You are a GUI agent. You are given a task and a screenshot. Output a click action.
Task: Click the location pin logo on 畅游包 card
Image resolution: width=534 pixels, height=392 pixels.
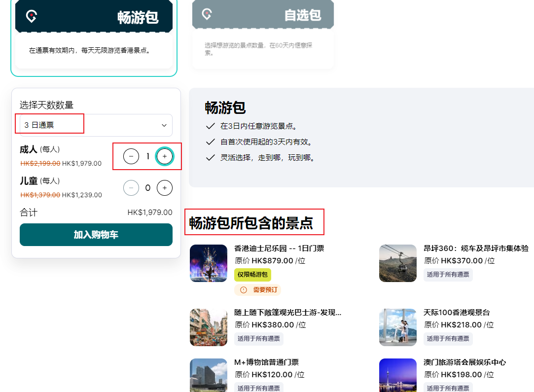click(x=32, y=16)
